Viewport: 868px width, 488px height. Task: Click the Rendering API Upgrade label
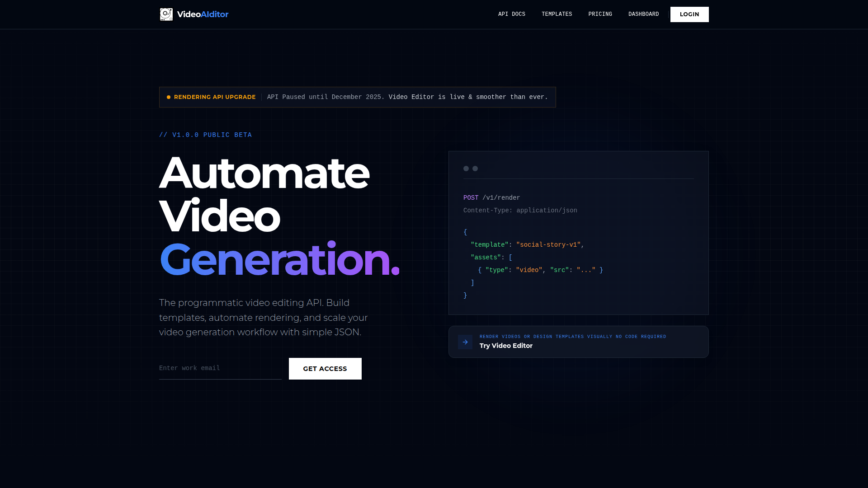point(215,97)
